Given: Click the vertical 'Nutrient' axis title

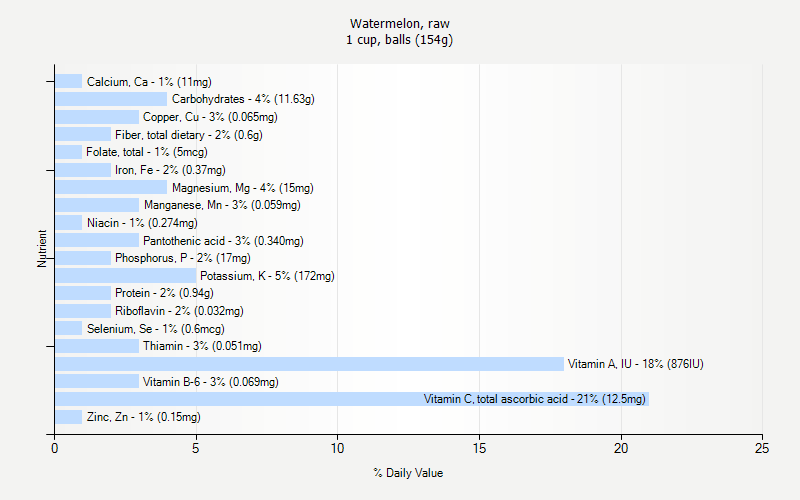Looking at the screenshot, I should [x=42, y=248].
